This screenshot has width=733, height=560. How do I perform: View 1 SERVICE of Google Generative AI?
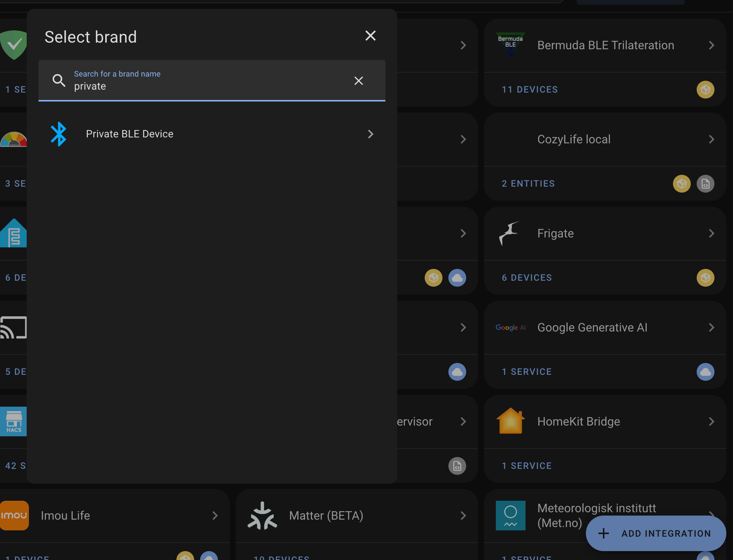[x=527, y=372]
